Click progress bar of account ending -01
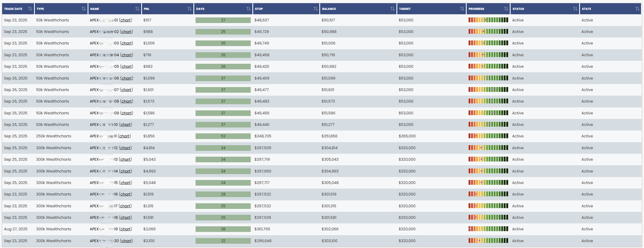The image size is (644, 248). click(x=488, y=20)
